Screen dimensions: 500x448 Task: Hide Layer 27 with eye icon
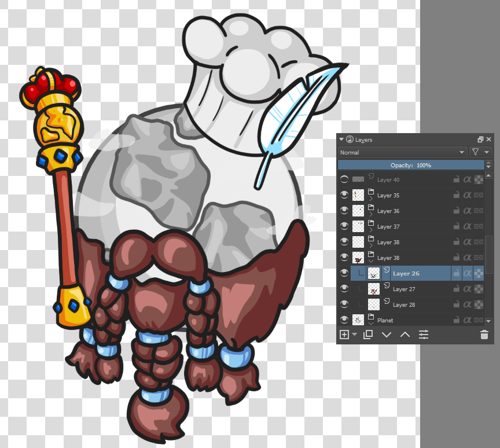click(344, 289)
